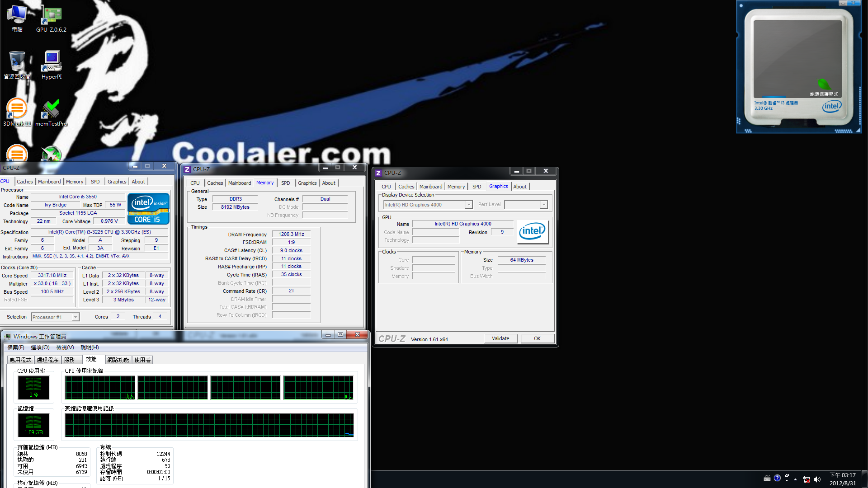Click the Intel logo in CPU-Z Graphics tab

[x=533, y=232]
